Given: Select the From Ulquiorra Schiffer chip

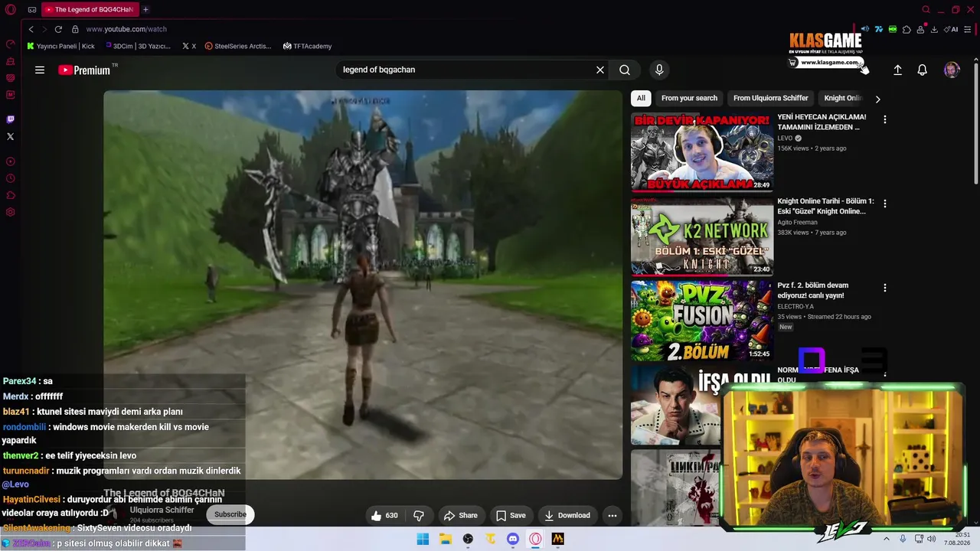Looking at the screenshot, I should (770, 98).
